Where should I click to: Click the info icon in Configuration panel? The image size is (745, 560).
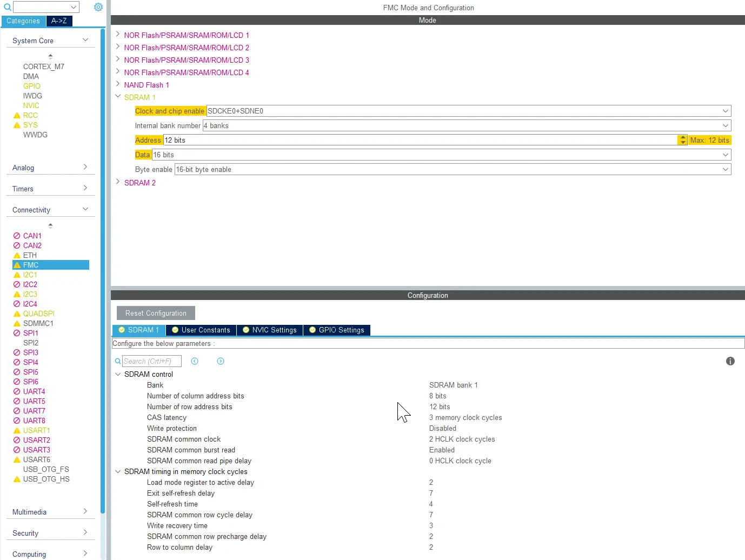coord(730,361)
